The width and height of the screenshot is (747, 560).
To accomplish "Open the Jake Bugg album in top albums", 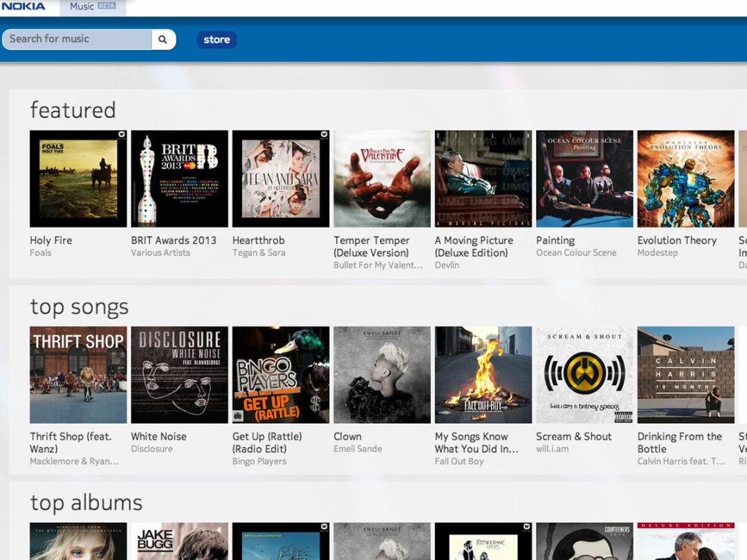I will [x=179, y=541].
